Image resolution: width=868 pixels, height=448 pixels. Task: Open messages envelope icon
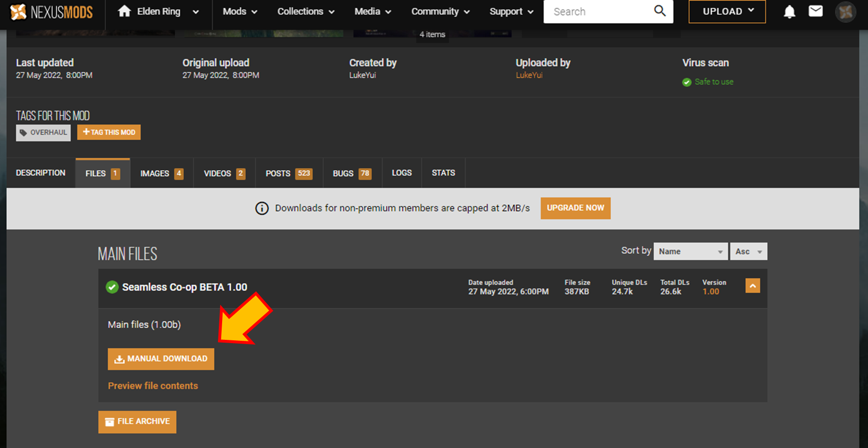coord(815,11)
